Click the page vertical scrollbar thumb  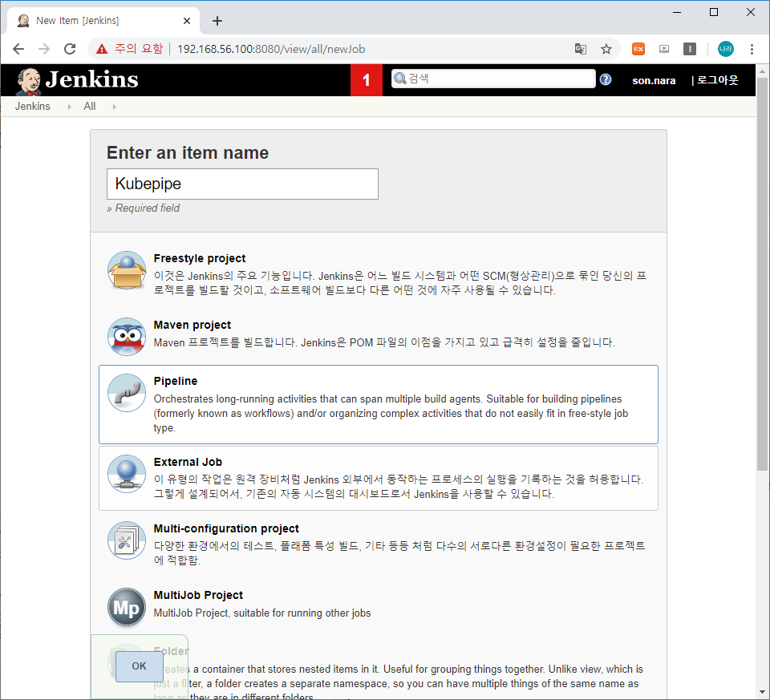762,274
